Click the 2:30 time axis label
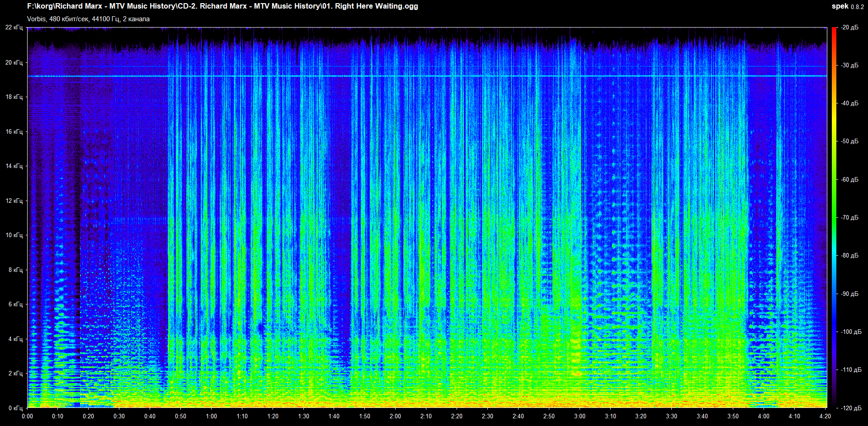 (487, 416)
